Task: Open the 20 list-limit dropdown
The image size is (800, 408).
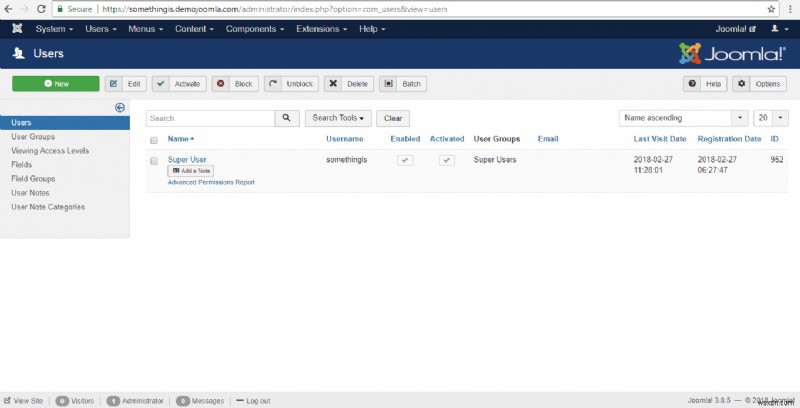Action: click(x=771, y=118)
